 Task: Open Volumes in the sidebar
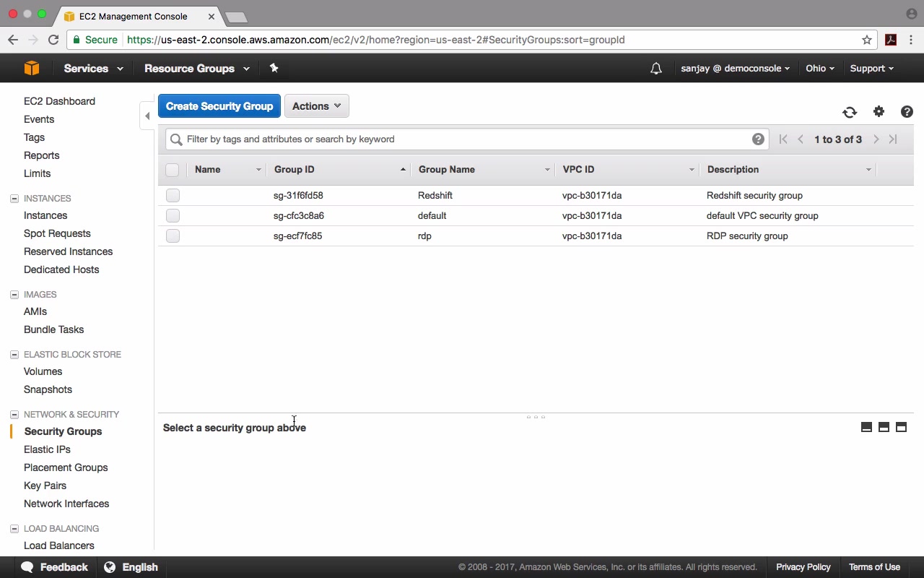[43, 371]
